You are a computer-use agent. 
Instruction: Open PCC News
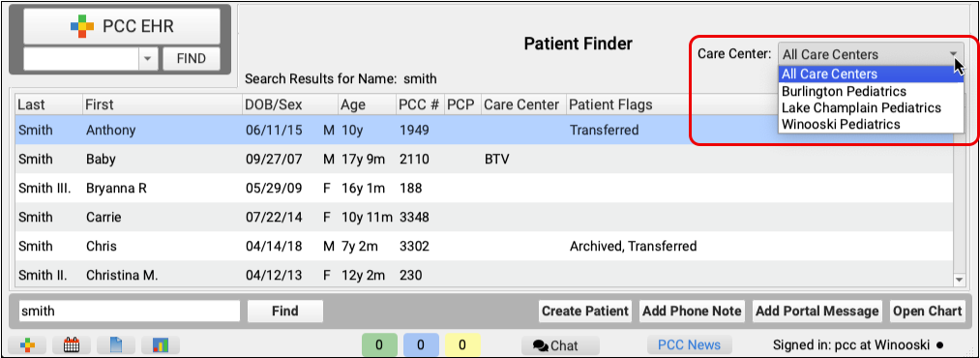690,344
